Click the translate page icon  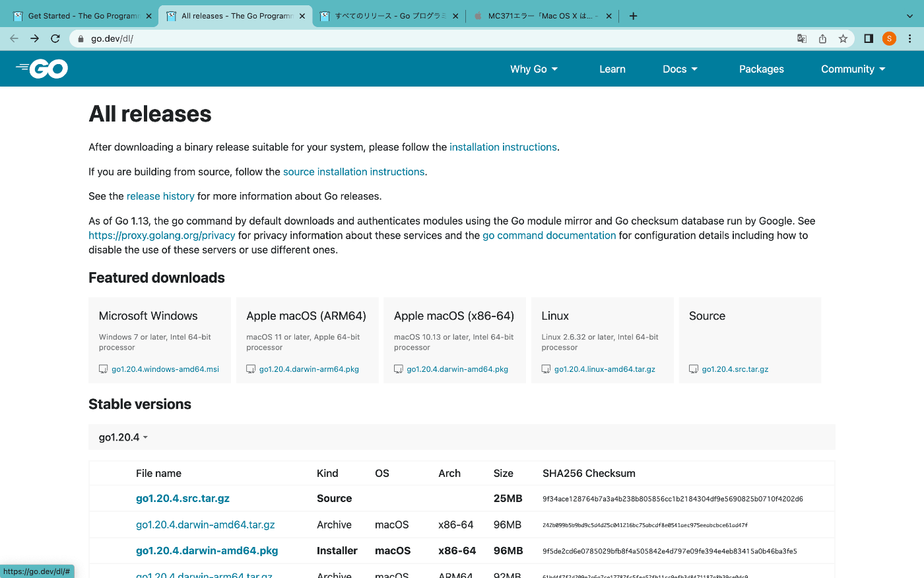click(802, 38)
